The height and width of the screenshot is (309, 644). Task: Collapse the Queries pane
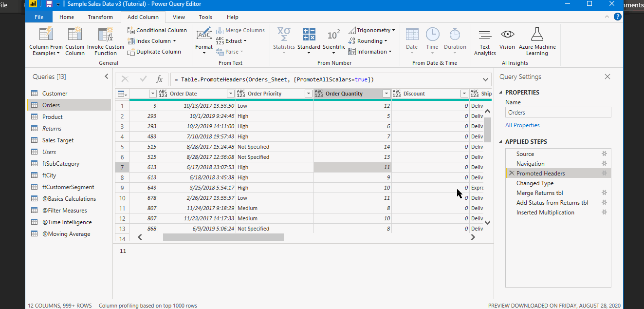pyautogui.click(x=107, y=77)
